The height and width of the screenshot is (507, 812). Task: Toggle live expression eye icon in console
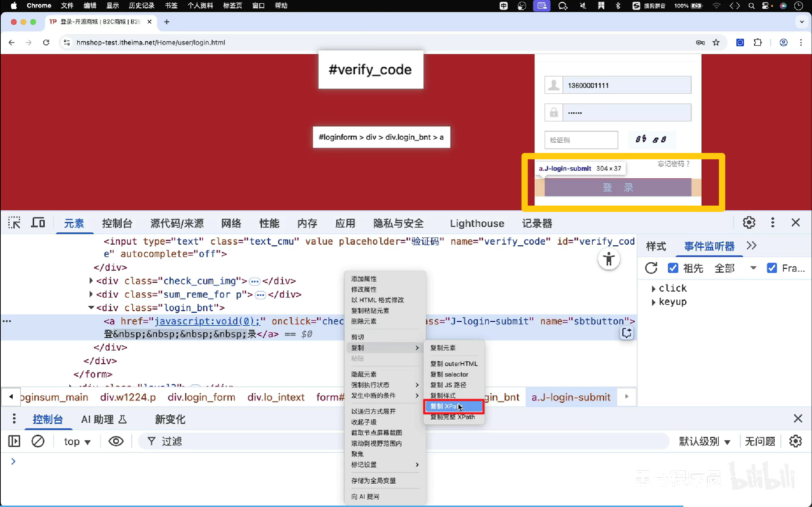(x=116, y=441)
